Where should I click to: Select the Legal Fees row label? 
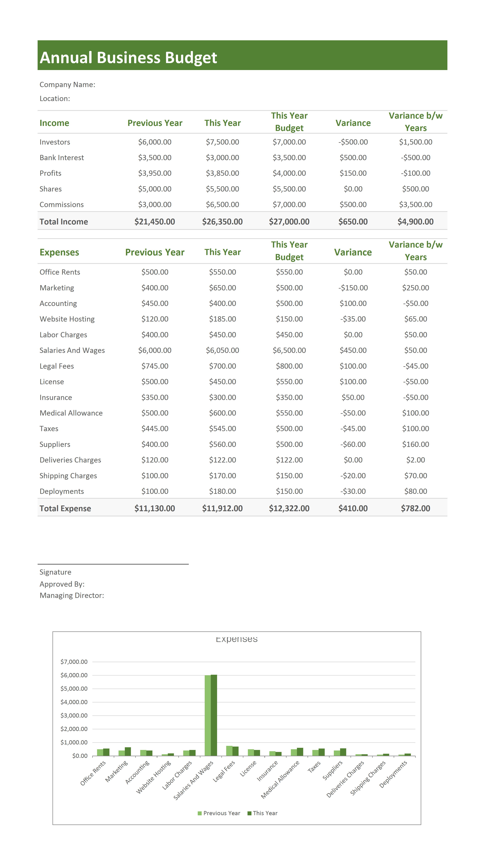coord(57,366)
